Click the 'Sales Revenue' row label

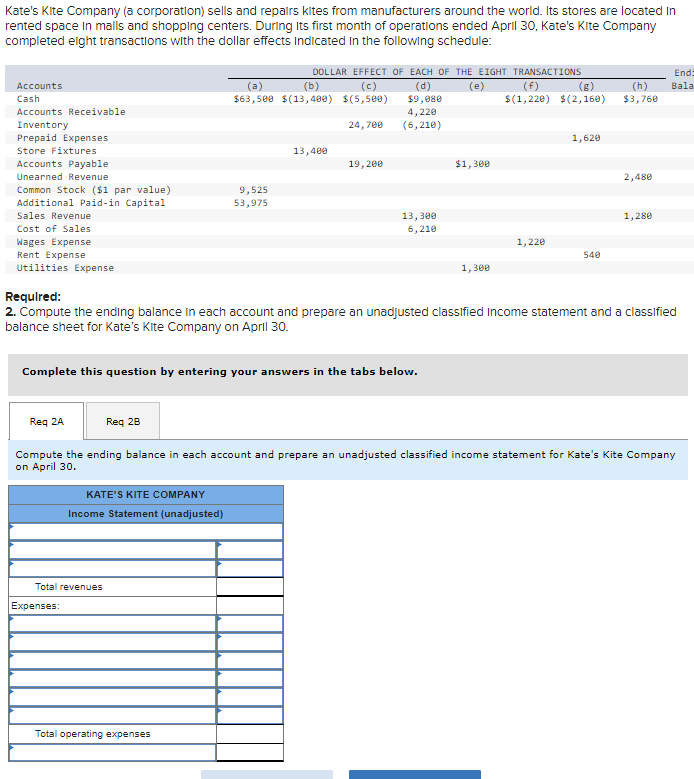tap(54, 216)
